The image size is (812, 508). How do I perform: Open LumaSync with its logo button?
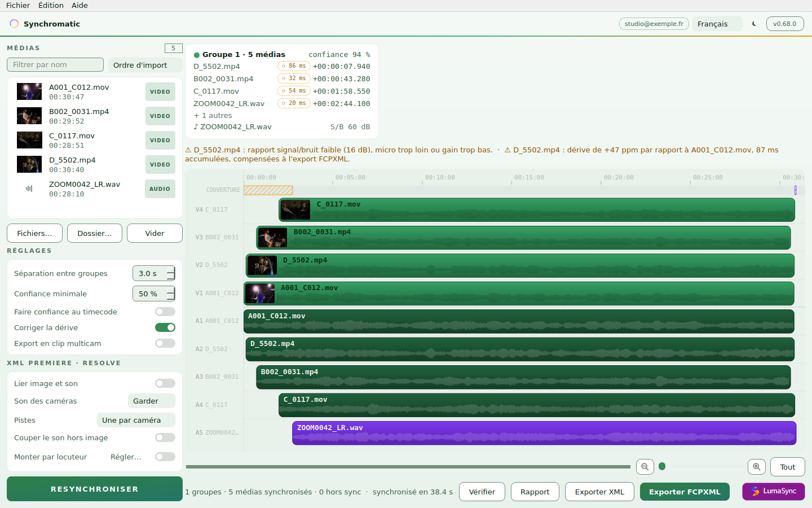tap(773, 492)
